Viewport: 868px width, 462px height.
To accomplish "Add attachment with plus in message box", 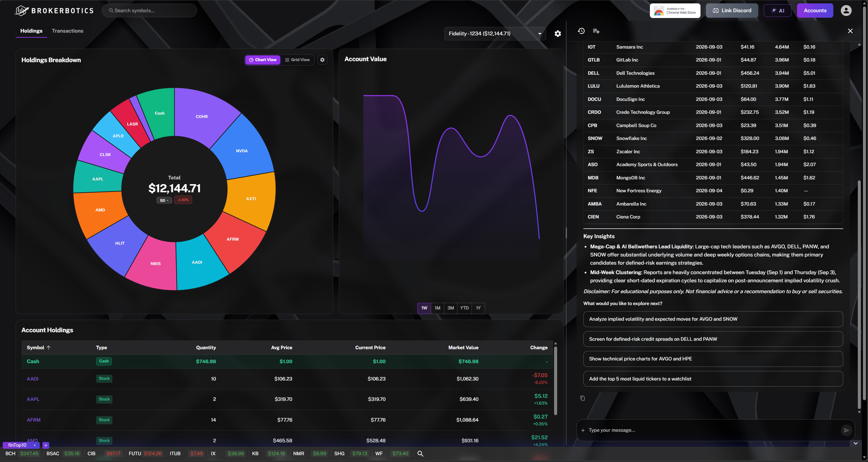I will coord(583,430).
